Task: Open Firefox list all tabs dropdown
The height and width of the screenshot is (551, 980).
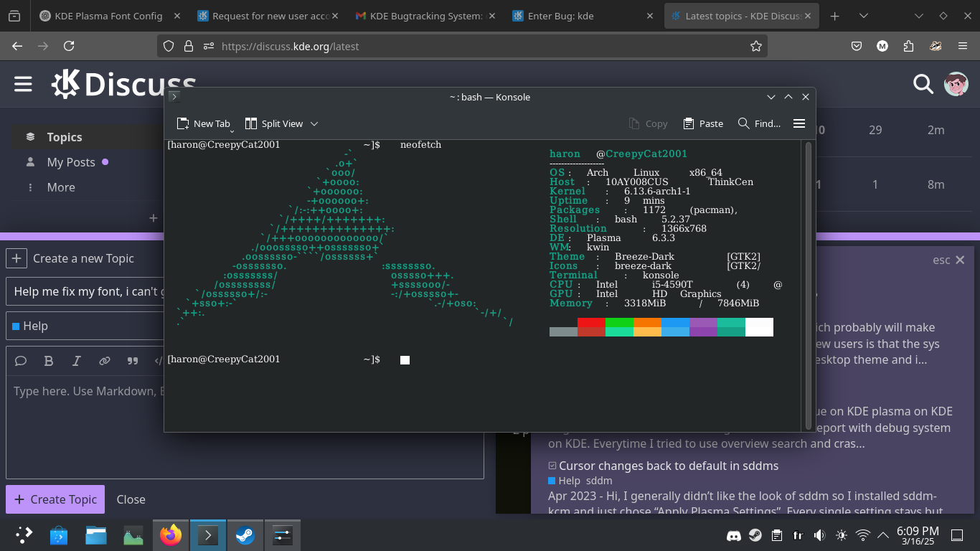Action: pyautogui.click(x=864, y=16)
